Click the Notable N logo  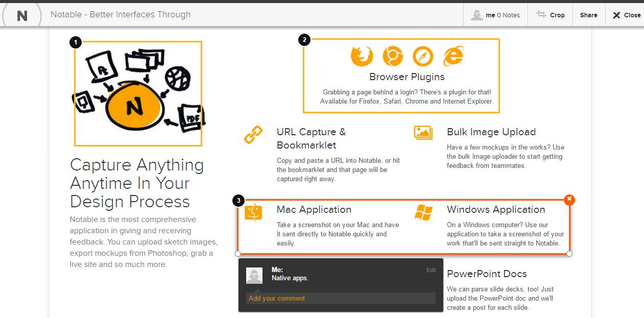tap(22, 16)
